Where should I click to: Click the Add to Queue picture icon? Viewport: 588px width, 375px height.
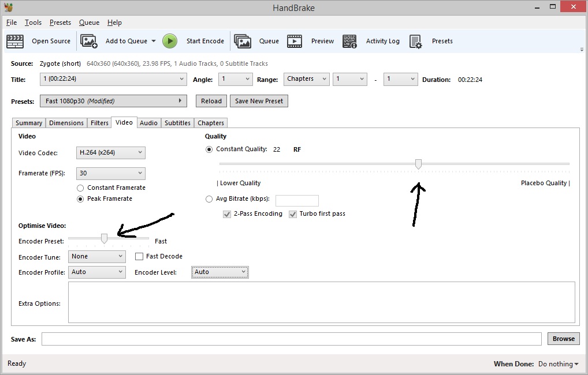tap(89, 41)
